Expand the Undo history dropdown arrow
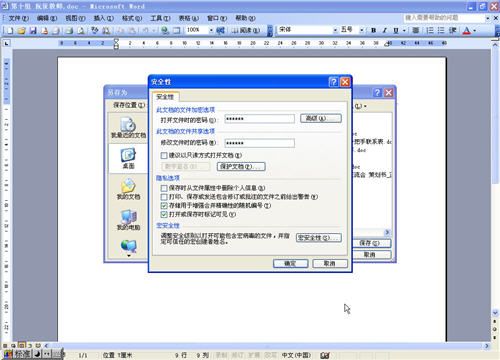 154,31
